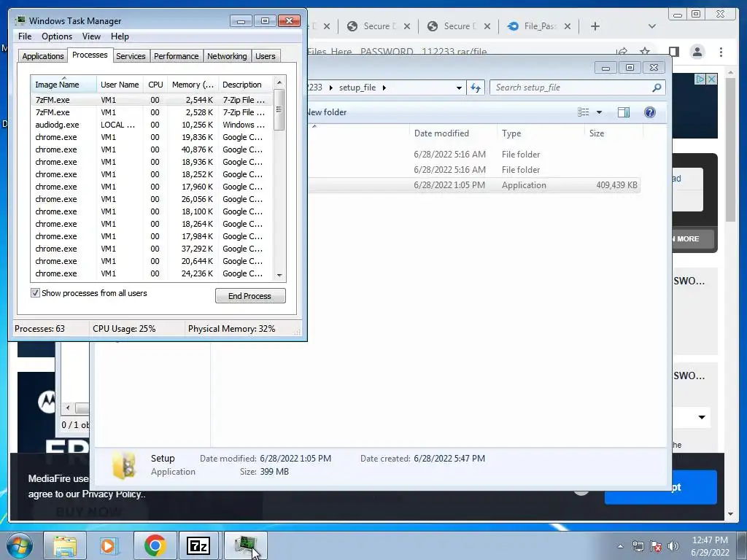Open dropdown arrow on webpage right side

[701, 417]
